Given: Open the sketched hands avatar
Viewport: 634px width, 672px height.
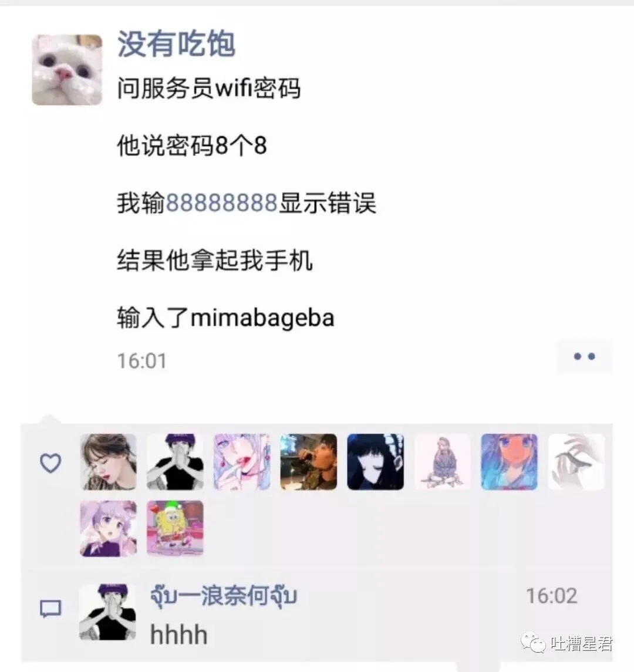Looking at the screenshot, I should coord(576,461).
